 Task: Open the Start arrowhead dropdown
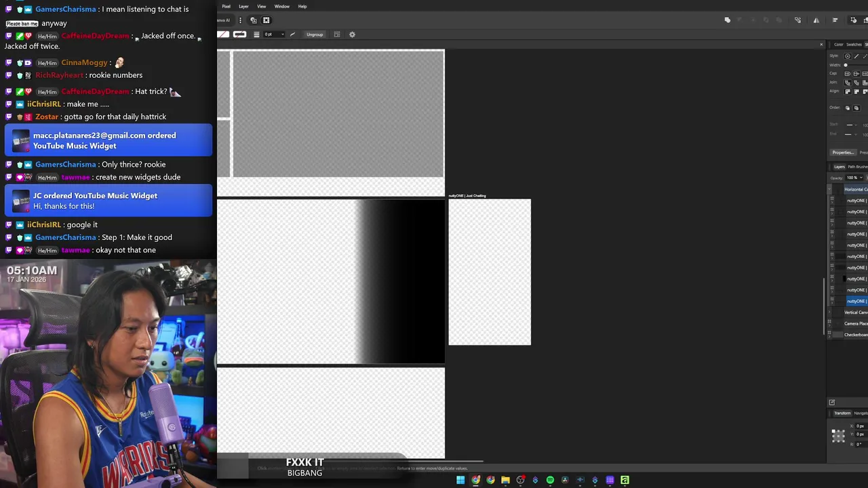(x=851, y=125)
